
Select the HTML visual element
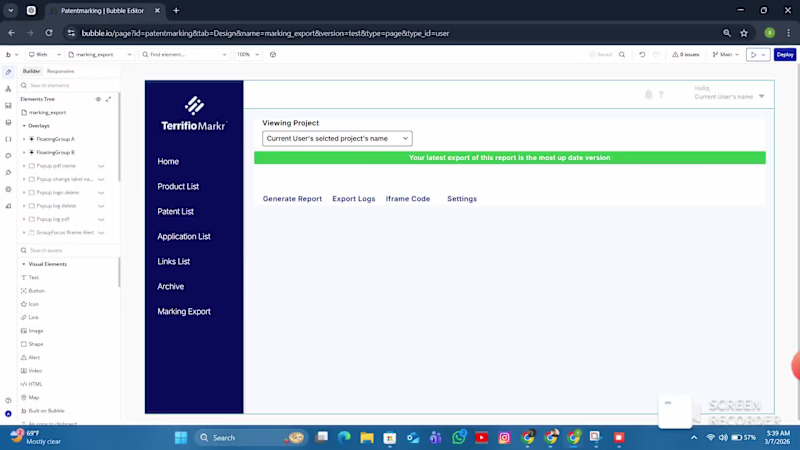(32, 384)
